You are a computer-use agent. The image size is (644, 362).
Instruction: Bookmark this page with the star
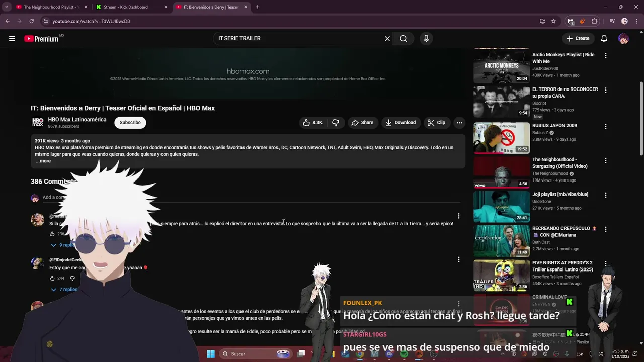[x=553, y=21]
